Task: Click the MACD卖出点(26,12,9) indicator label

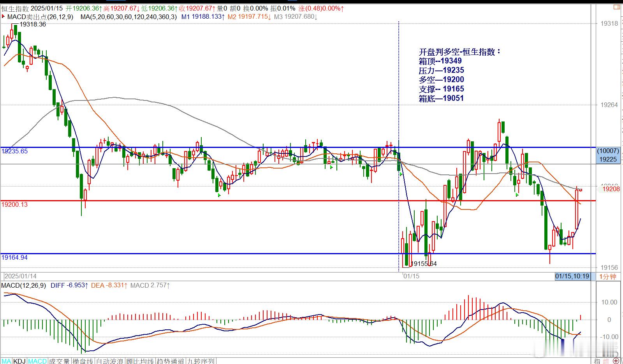Action: (x=40, y=17)
